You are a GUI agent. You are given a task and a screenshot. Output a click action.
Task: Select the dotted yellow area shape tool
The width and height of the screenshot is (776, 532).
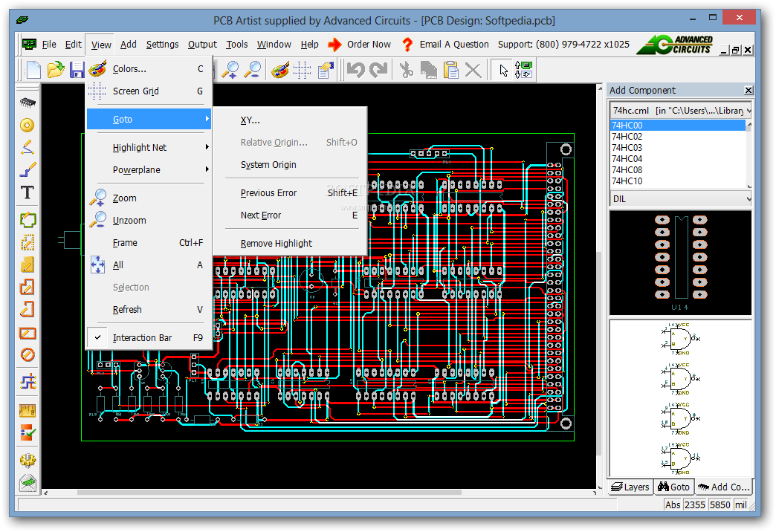tap(28, 242)
